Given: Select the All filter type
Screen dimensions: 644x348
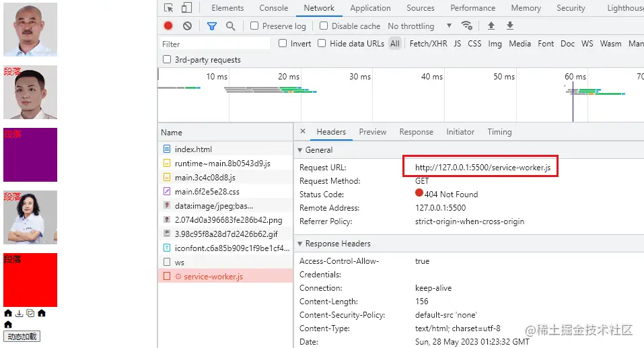Looking at the screenshot, I should pos(395,44).
